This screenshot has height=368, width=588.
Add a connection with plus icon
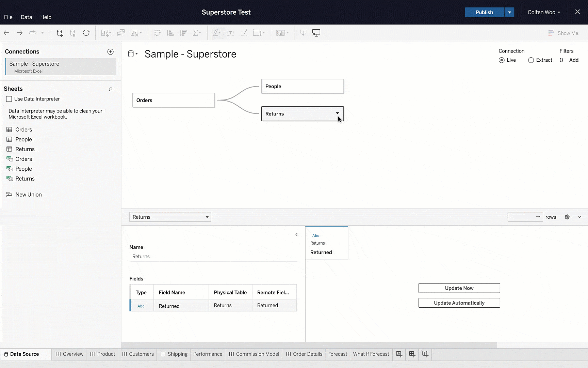[111, 52]
